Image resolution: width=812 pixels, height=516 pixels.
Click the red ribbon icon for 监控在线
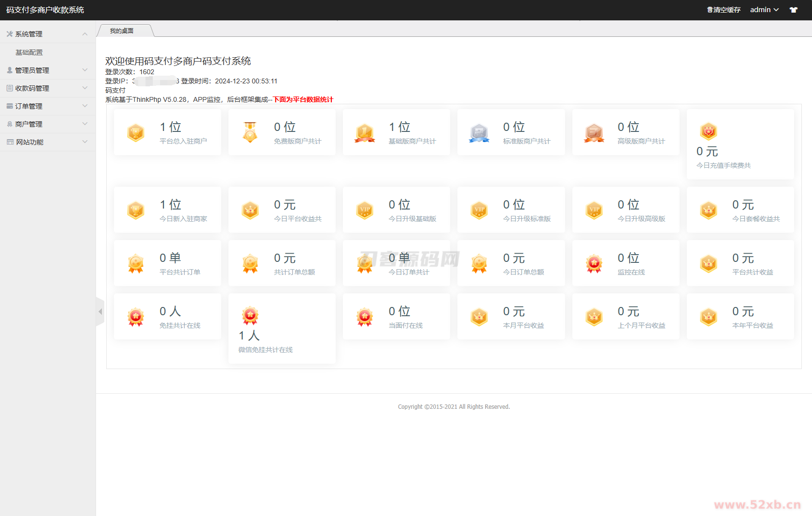click(594, 263)
